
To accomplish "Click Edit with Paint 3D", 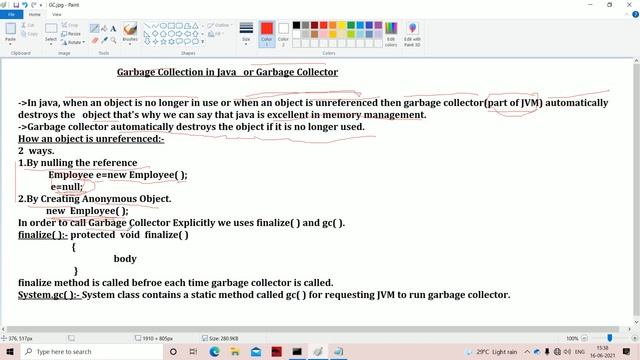I will tap(412, 34).
